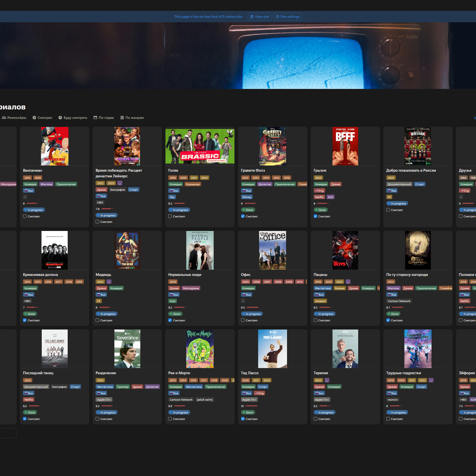
Task: Click the globe icon in View site
Action: (252, 17)
